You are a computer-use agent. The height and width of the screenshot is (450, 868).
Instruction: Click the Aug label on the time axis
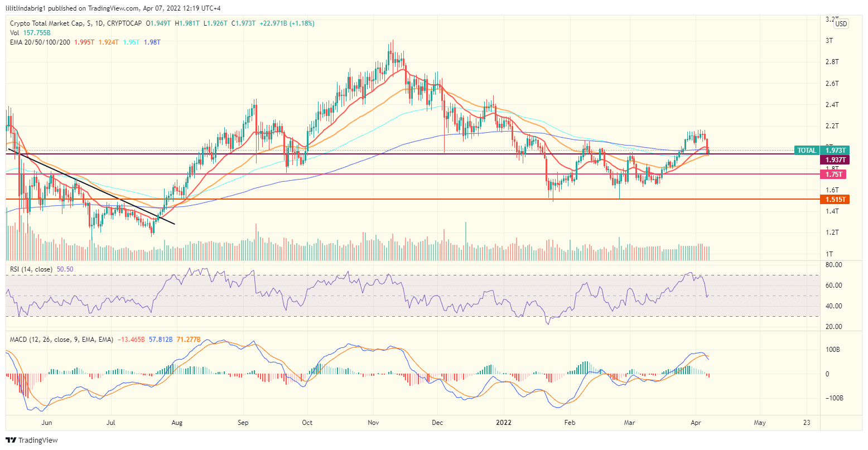(x=176, y=423)
